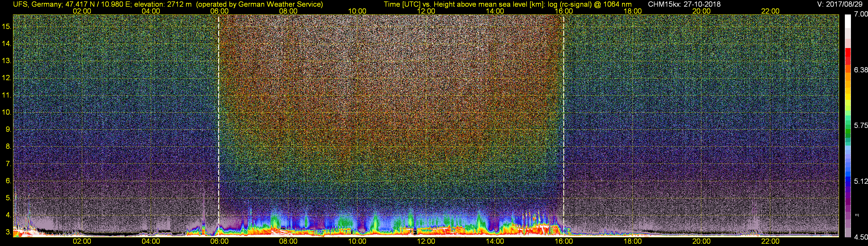Screen dimensions: 868x246
Task: Click the red section of the colorbar
Action: (x=848, y=56)
